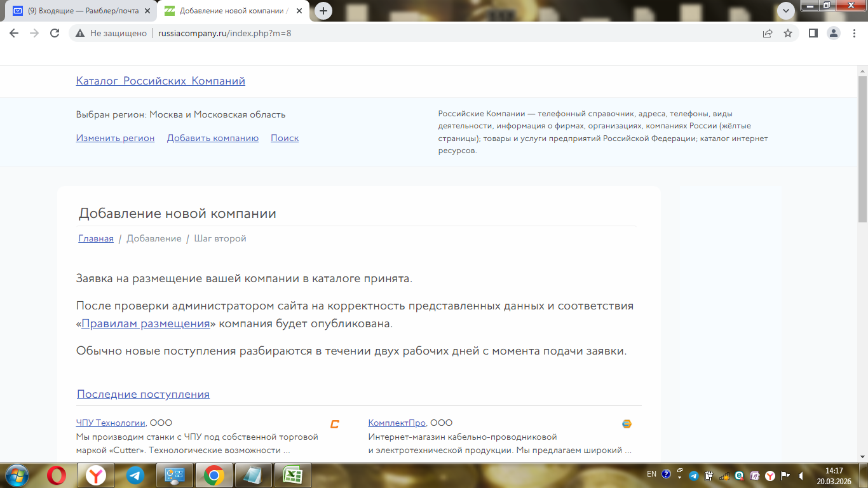Click the Action Center flag icon
This screenshot has width=868, height=488.
click(785, 475)
